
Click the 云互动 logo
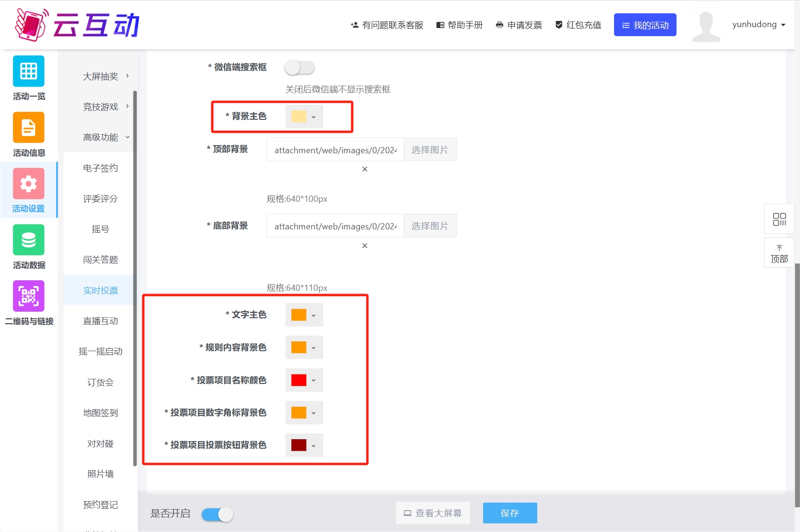point(78,25)
